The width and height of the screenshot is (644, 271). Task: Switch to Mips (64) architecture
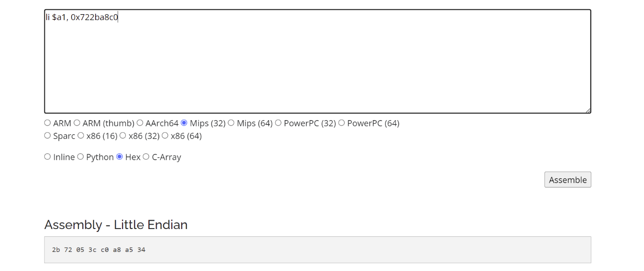[x=231, y=123]
